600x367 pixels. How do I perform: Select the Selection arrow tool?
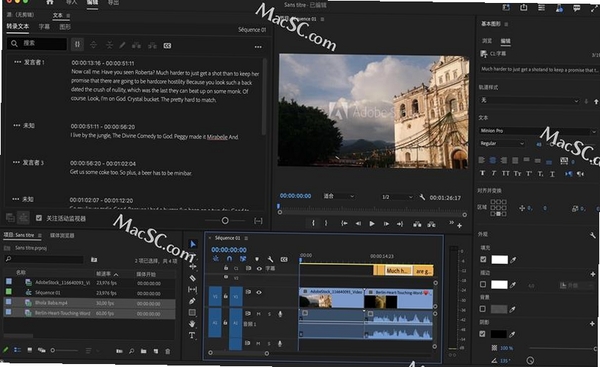click(193, 244)
